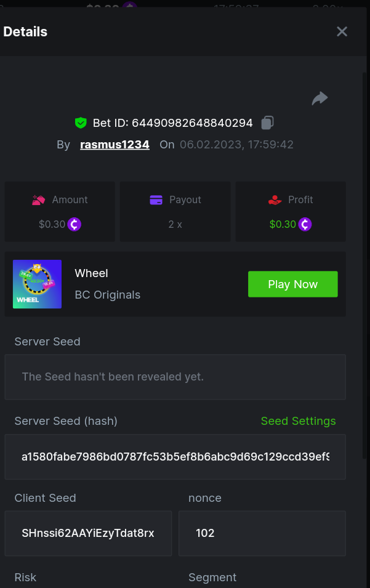Click the nonce field showing 102
The width and height of the screenshot is (370, 588).
point(262,533)
